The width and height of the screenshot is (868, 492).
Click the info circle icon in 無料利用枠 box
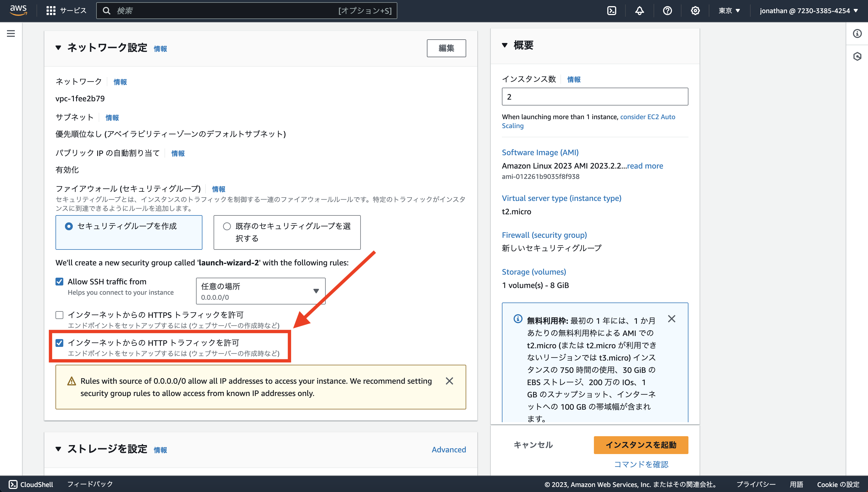pyautogui.click(x=518, y=319)
